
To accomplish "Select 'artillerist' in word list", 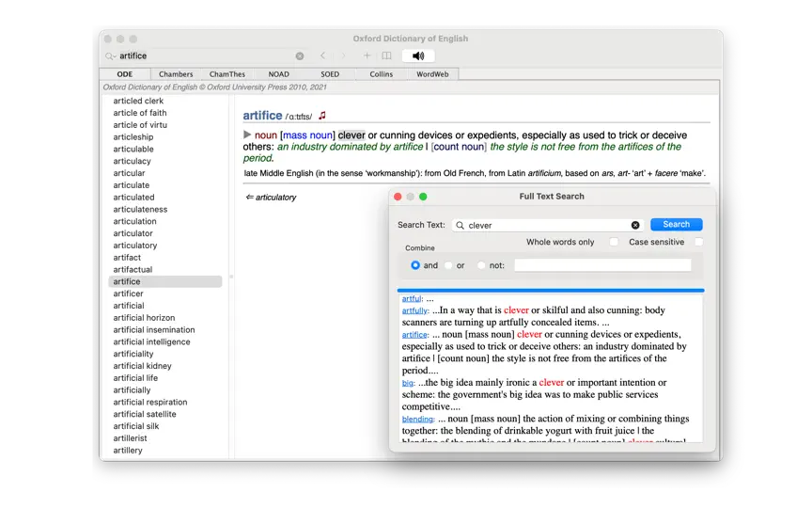I will [x=130, y=438].
